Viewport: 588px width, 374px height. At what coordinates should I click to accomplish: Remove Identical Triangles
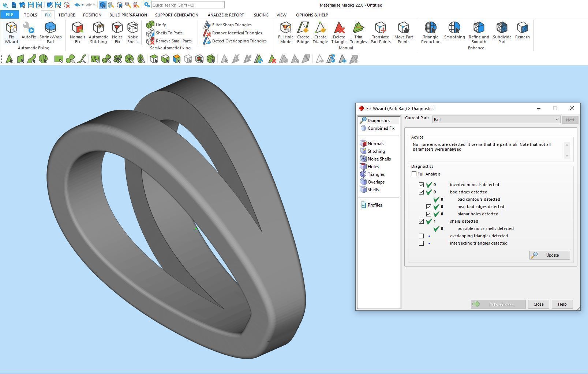(233, 33)
